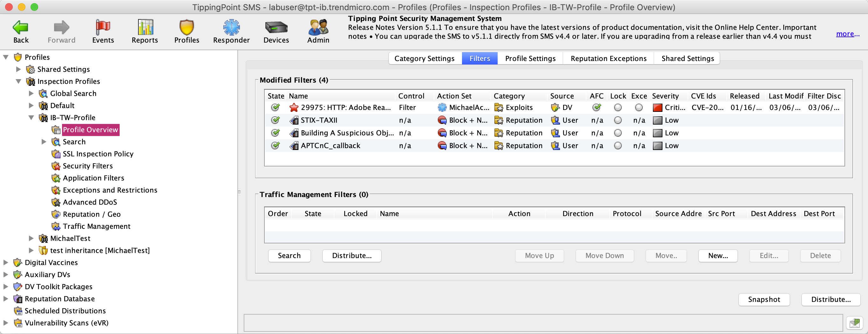Click the bottom status bar field

543,323
